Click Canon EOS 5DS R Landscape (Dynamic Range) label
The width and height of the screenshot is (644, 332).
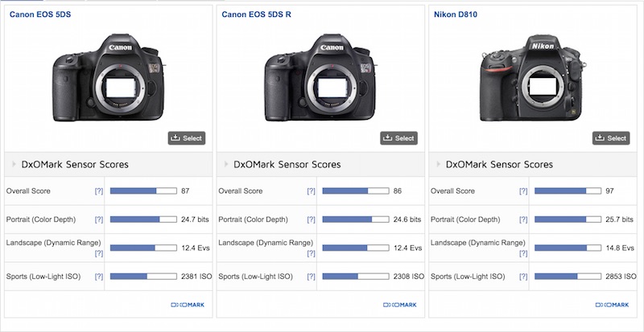point(266,243)
